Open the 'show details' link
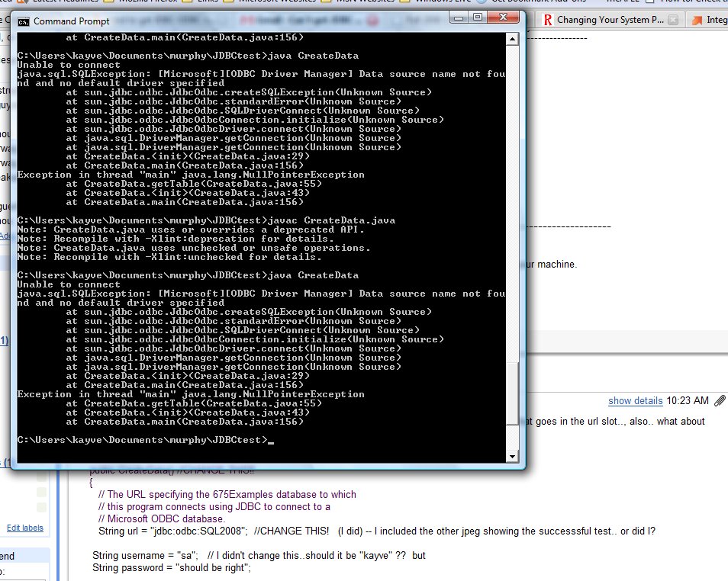The image size is (728, 581). [x=635, y=400]
